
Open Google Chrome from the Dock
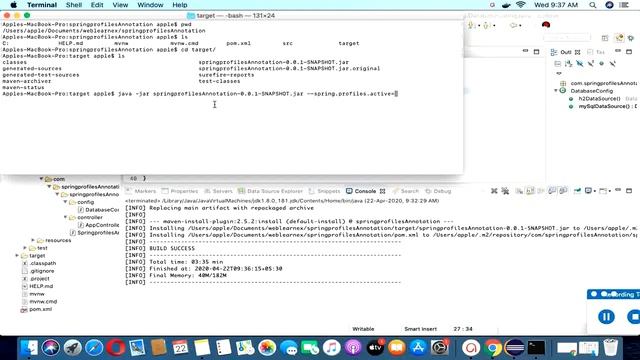tap(493, 348)
